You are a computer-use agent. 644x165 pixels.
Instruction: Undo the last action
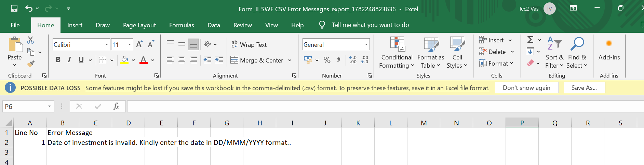click(x=29, y=9)
